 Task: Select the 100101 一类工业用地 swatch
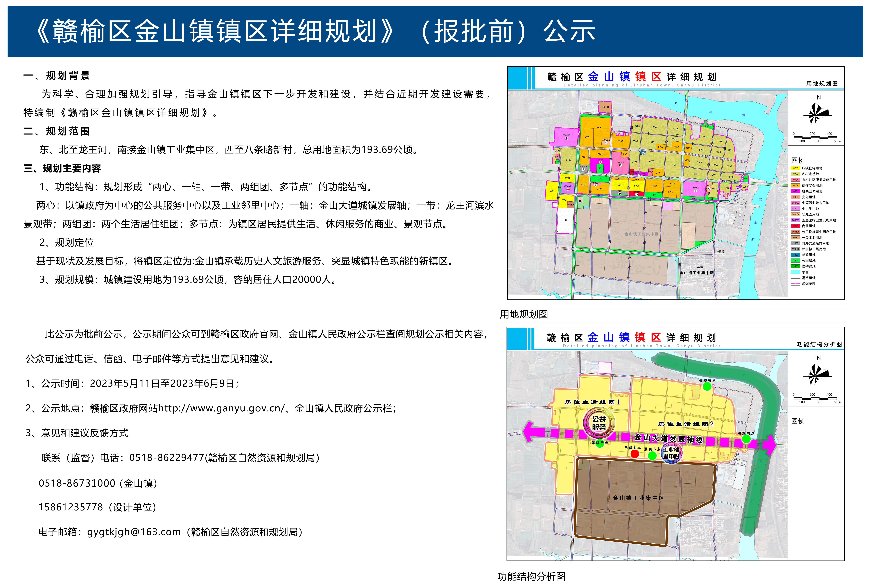(795, 238)
